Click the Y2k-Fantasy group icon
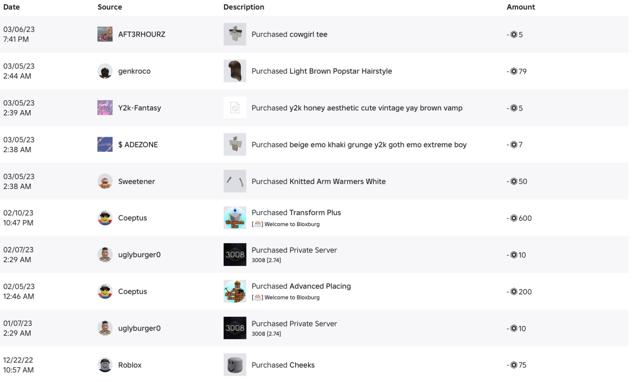Screen dimensions: 640x382 pyautogui.click(x=105, y=108)
